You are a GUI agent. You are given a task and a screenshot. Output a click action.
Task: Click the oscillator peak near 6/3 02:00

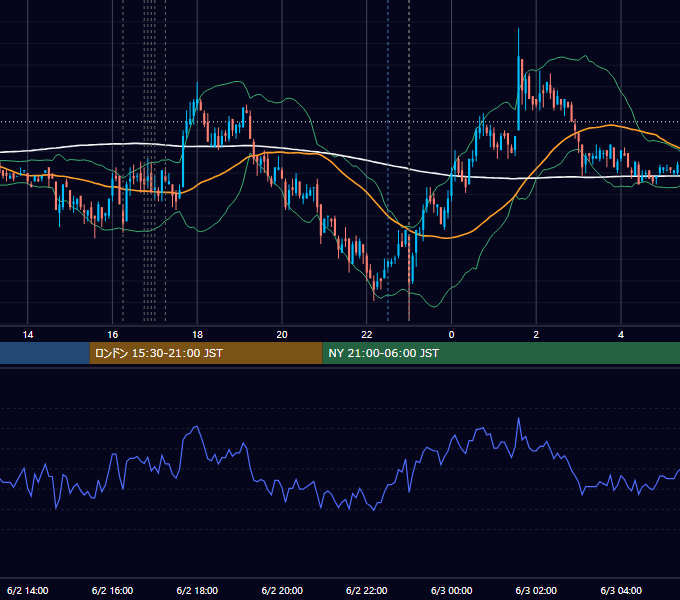coord(518,420)
